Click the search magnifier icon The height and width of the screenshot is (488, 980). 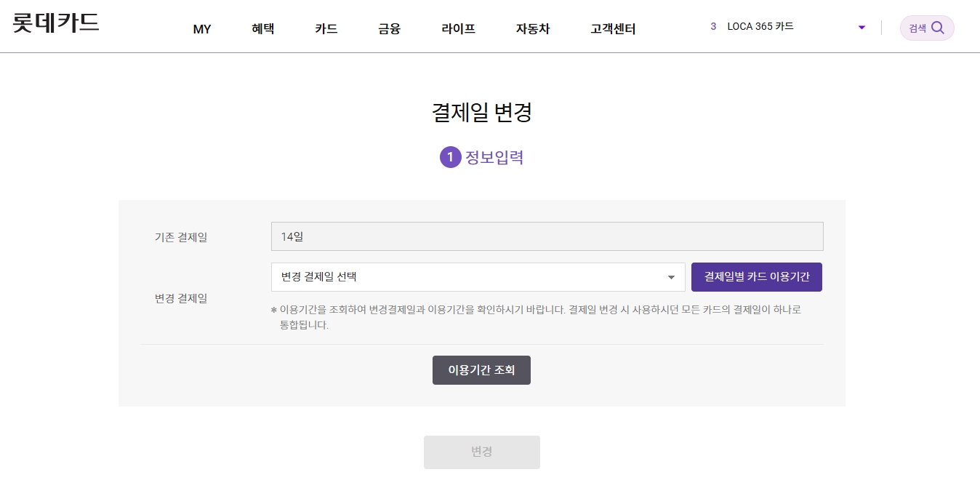click(938, 28)
